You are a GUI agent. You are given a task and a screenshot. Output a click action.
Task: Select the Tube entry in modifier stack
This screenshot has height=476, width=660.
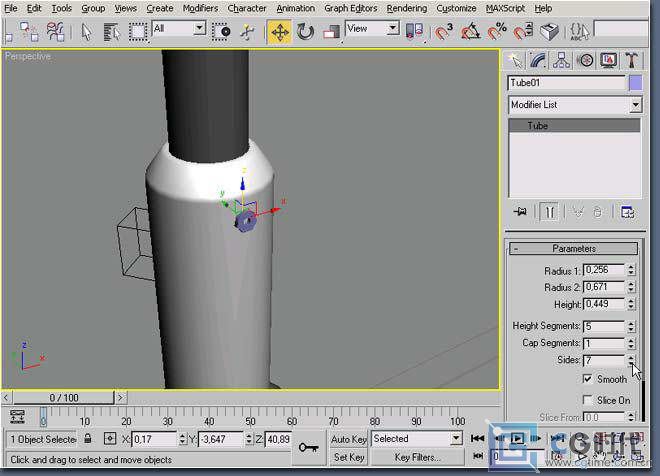pos(574,125)
